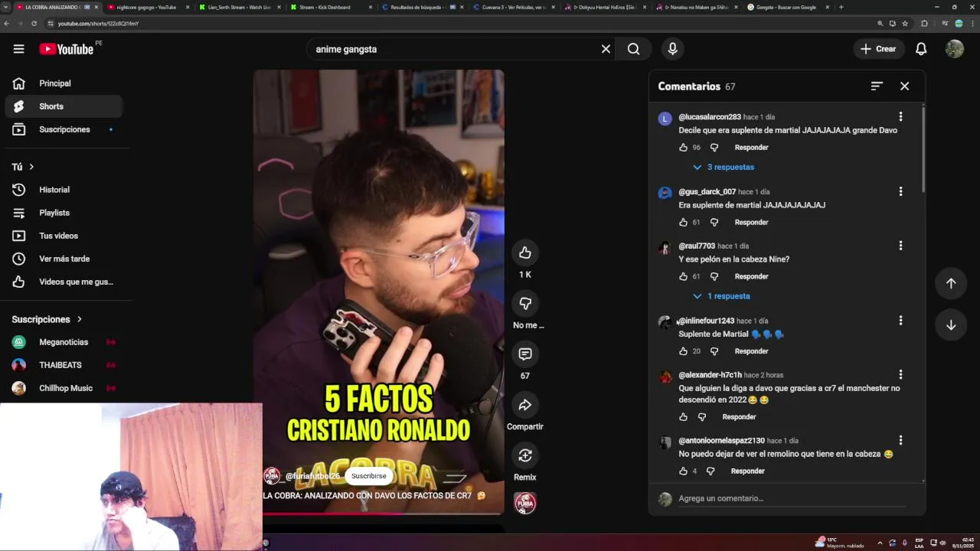This screenshot has width=980, height=551.
Task: Open the taskbar clock and date
Action: 963,543
